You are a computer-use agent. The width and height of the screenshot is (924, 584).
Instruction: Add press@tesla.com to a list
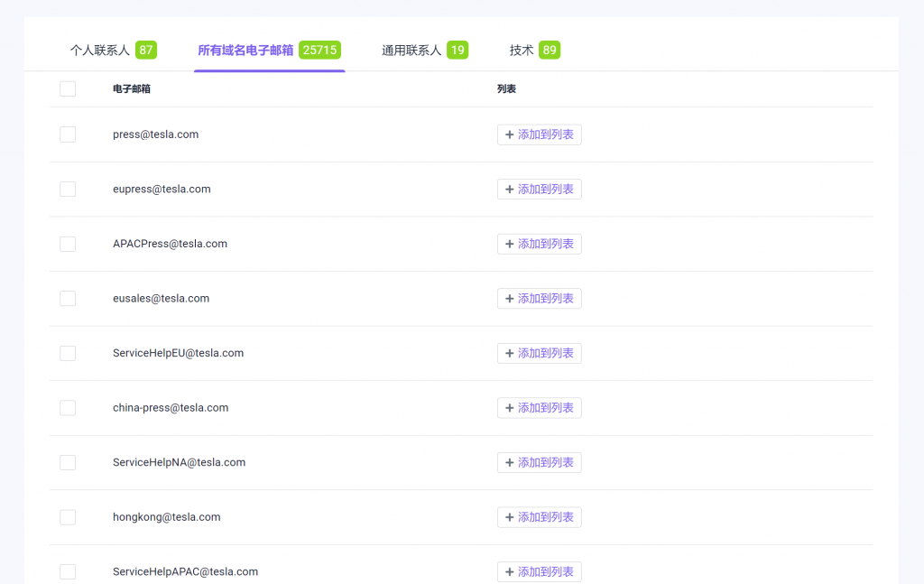(x=540, y=134)
